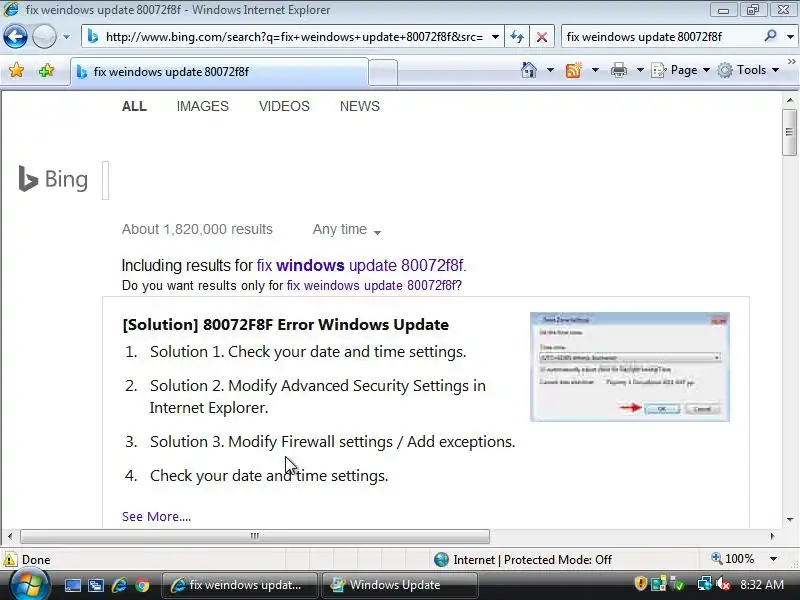Click the muted volume tray icon
Image resolution: width=800 pixels, height=600 pixels.
point(723,583)
